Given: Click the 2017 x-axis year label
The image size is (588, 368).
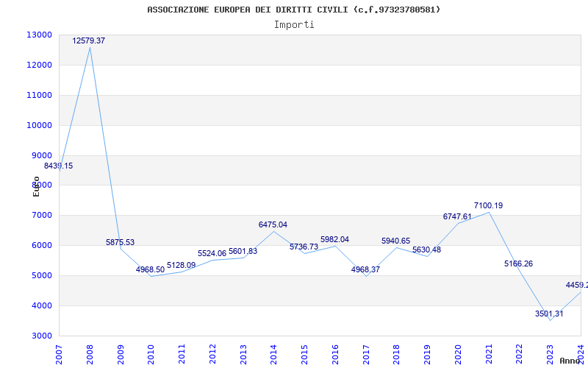Looking at the screenshot, I should [x=366, y=355].
